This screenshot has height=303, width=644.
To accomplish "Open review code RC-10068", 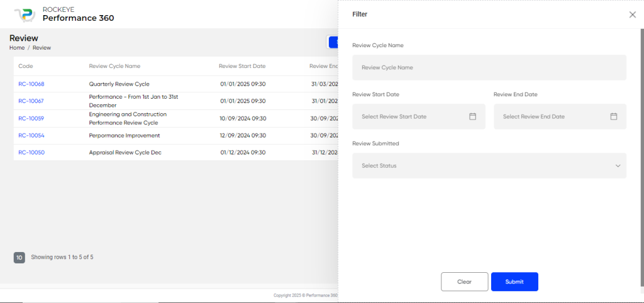I will click(31, 84).
